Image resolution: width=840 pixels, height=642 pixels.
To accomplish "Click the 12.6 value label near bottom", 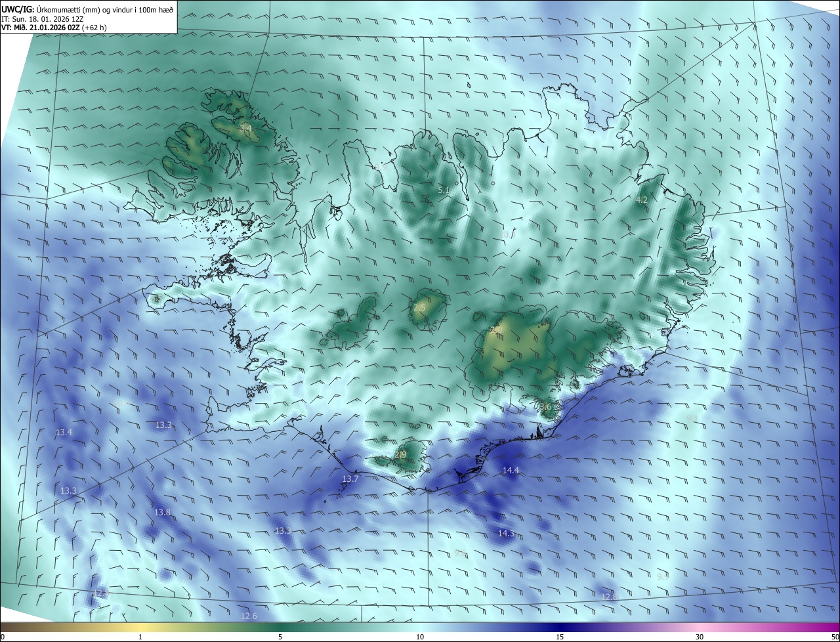I will point(249,616).
